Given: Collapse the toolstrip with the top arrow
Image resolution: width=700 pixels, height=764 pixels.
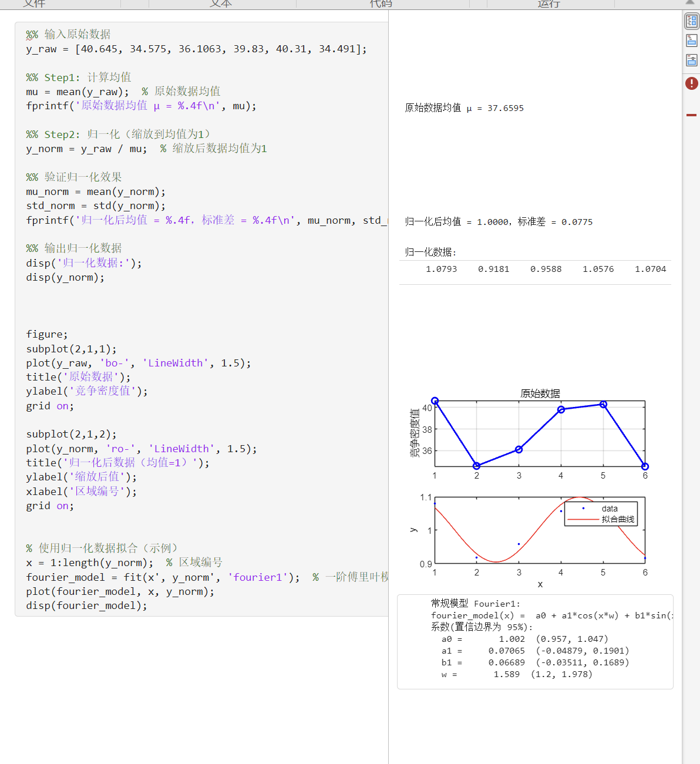Looking at the screenshot, I should [690, 2].
